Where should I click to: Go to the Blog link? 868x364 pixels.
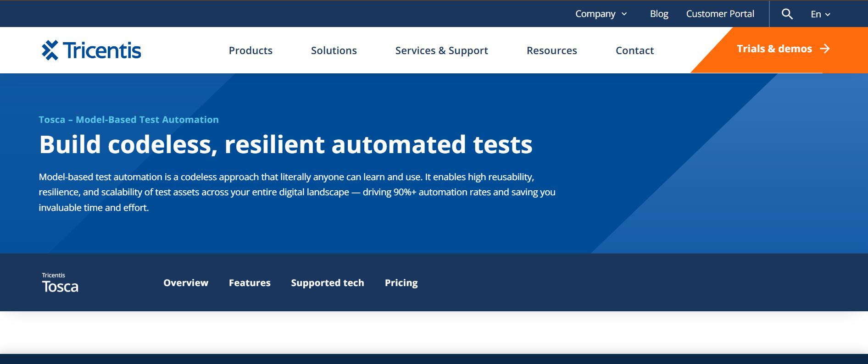click(659, 14)
